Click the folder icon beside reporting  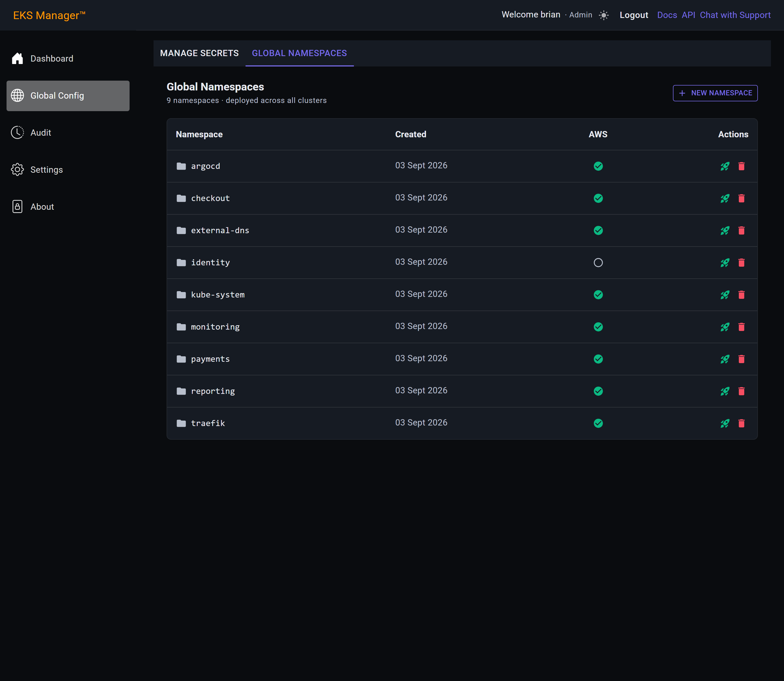point(181,391)
